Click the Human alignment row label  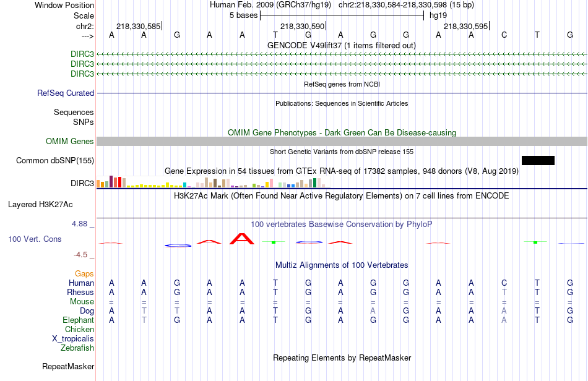pos(81,283)
